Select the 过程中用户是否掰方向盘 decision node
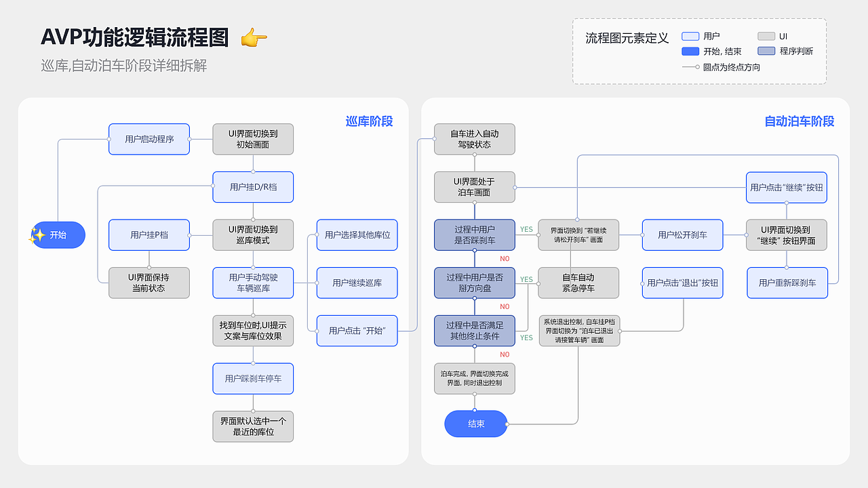The height and width of the screenshot is (488, 868). (475, 283)
